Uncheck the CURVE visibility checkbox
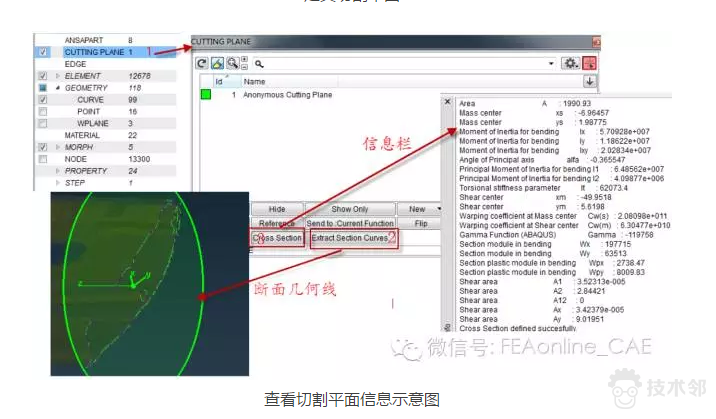Screen dimensions: 716x419 (43, 100)
